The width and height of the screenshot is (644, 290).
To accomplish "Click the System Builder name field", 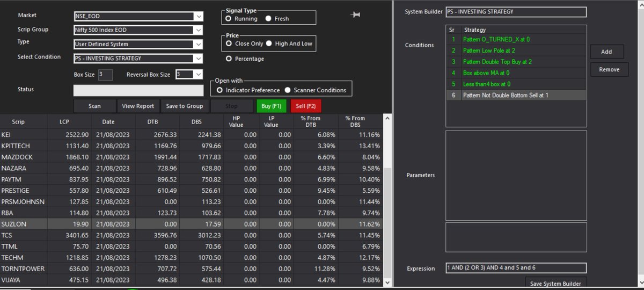I will 516,12.
